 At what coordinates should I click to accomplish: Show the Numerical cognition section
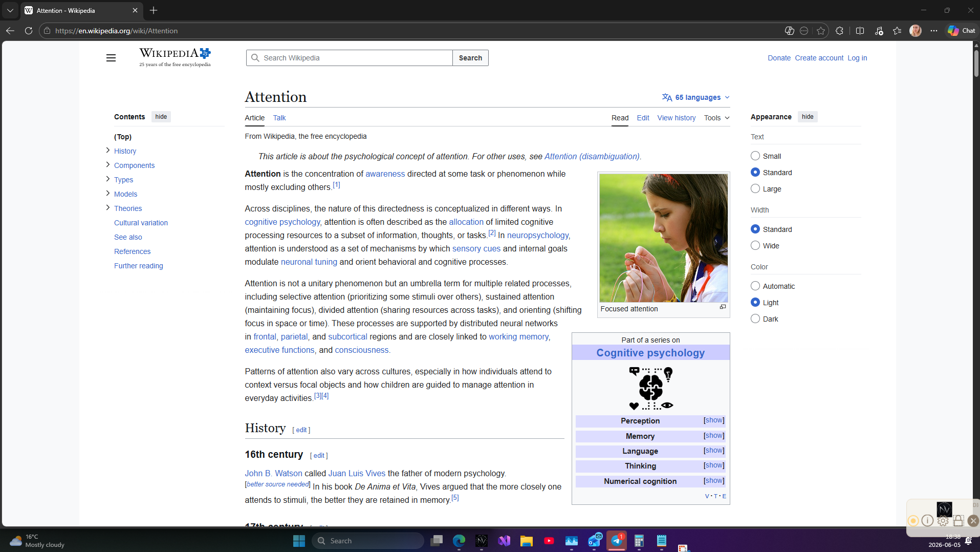(x=714, y=481)
